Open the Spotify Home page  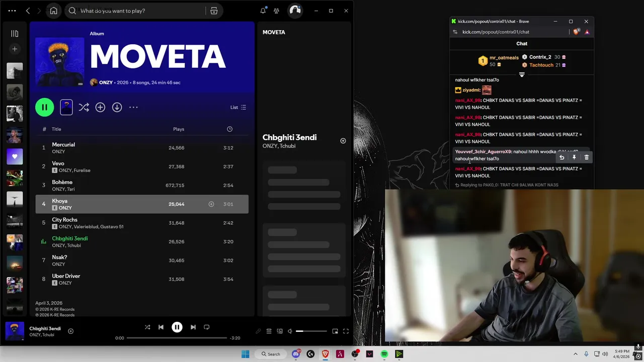53,11
